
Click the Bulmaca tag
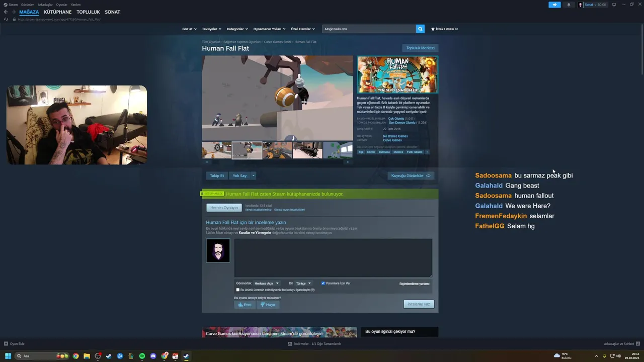pos(384,152)
